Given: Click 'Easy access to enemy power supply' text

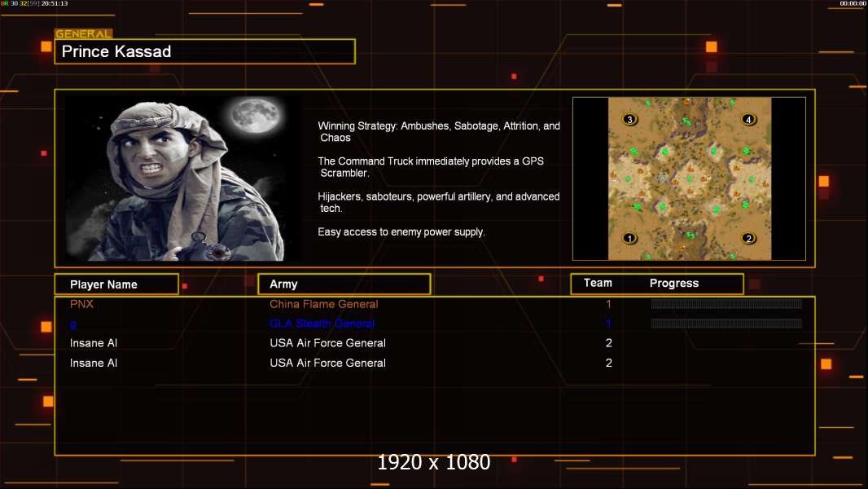Looking at the screenshot, I should 401,232.
